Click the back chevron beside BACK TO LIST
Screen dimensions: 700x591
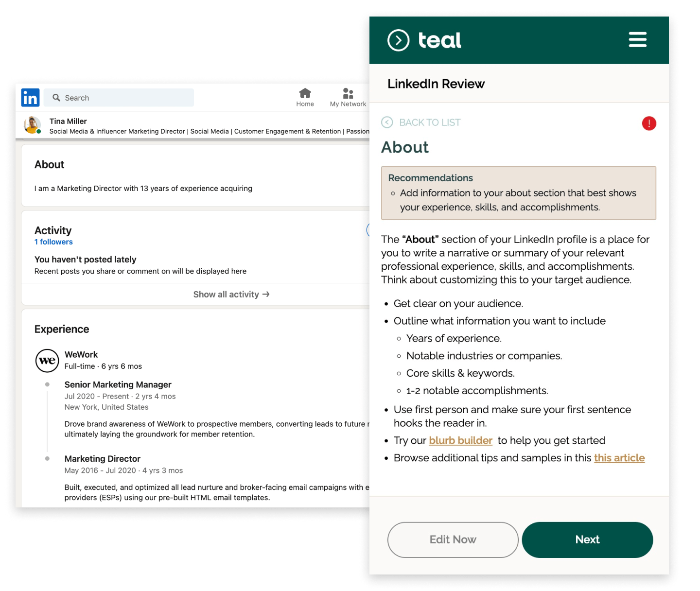pos(386,122)
